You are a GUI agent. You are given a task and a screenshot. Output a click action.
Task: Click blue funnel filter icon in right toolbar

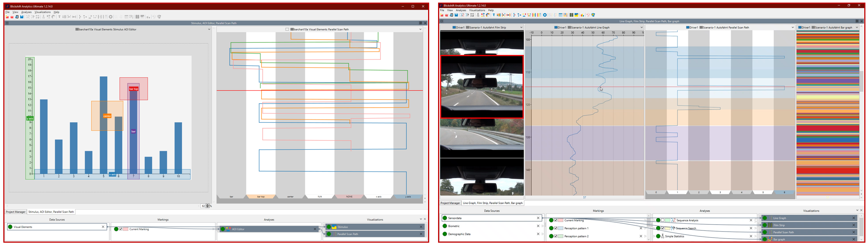pyautogui.click(x=494, y=15)
